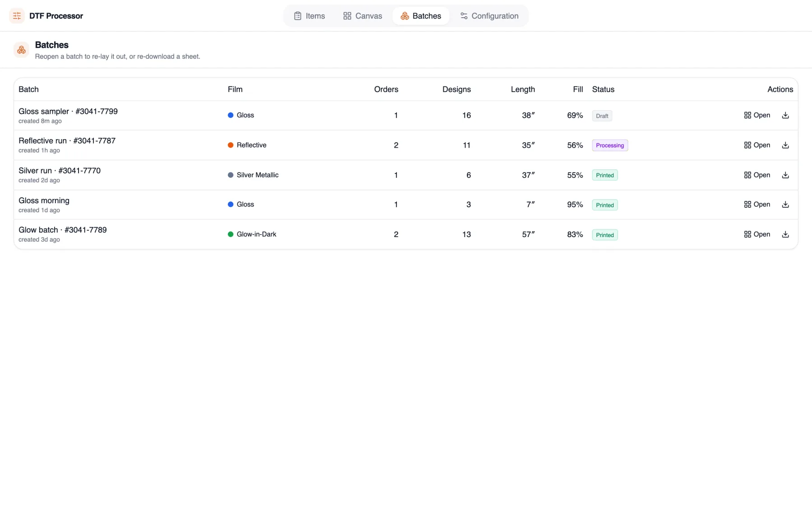
Task: Download the Silver run sheet
Action: pos(785,175)
